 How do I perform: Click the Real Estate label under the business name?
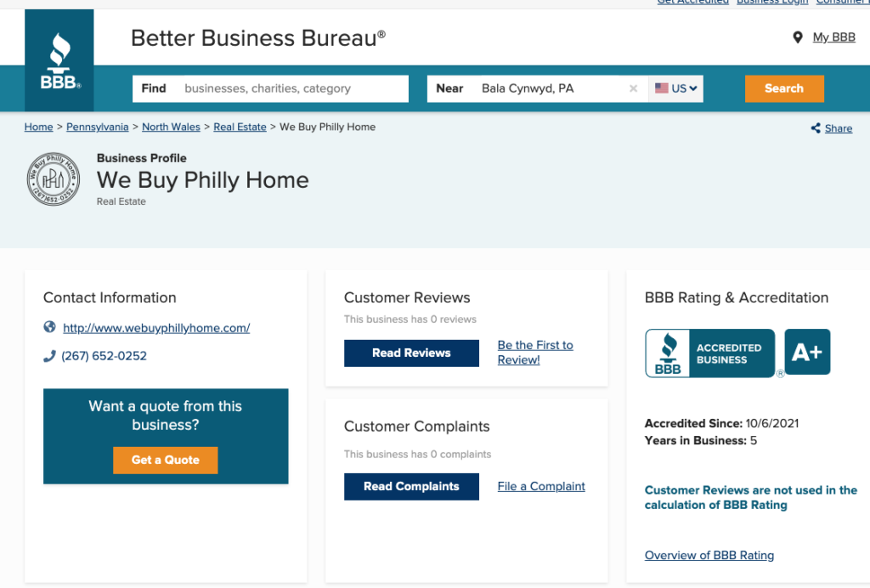[121, 201]
